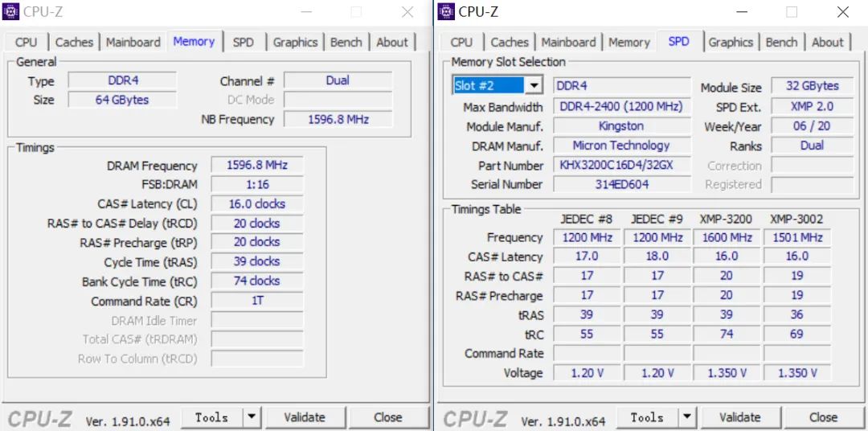Click JEDEC #9 CAS# Latency cell 18.0
Image resolution: width=868 pixels, height=431 pixels.
click(x=657, y=257)
